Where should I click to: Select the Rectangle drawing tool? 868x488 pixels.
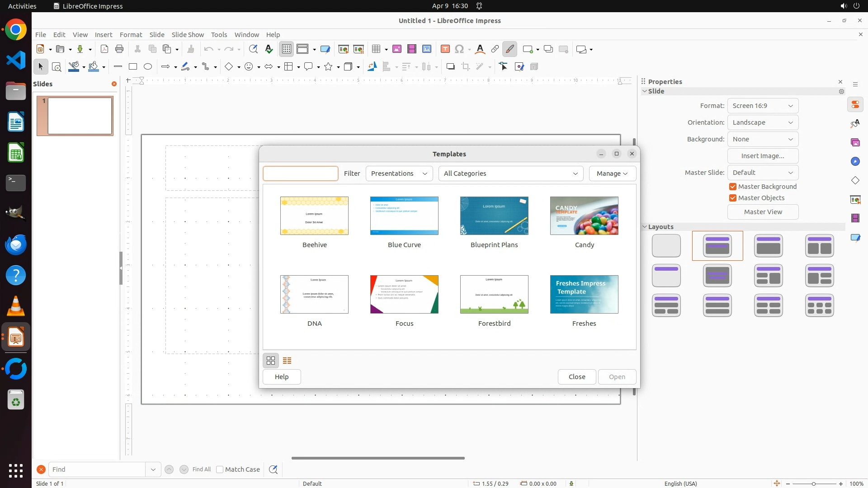coord(133,67)
